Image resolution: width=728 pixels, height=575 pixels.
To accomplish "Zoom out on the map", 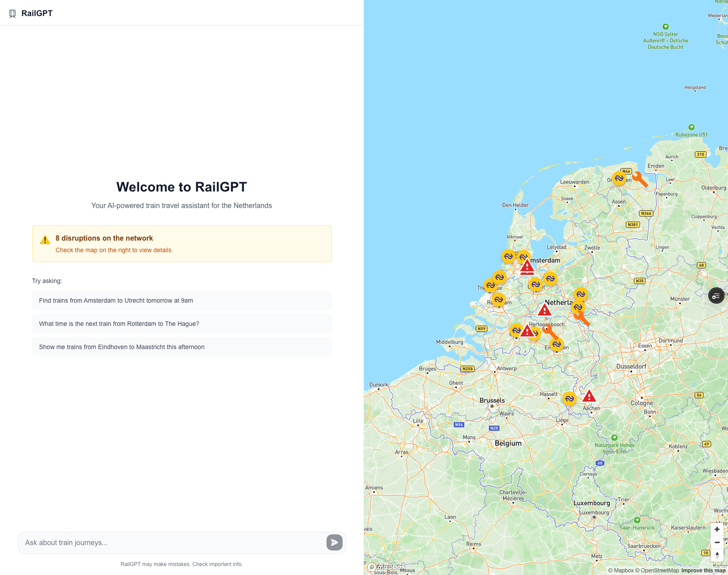I will click(717, 542).
